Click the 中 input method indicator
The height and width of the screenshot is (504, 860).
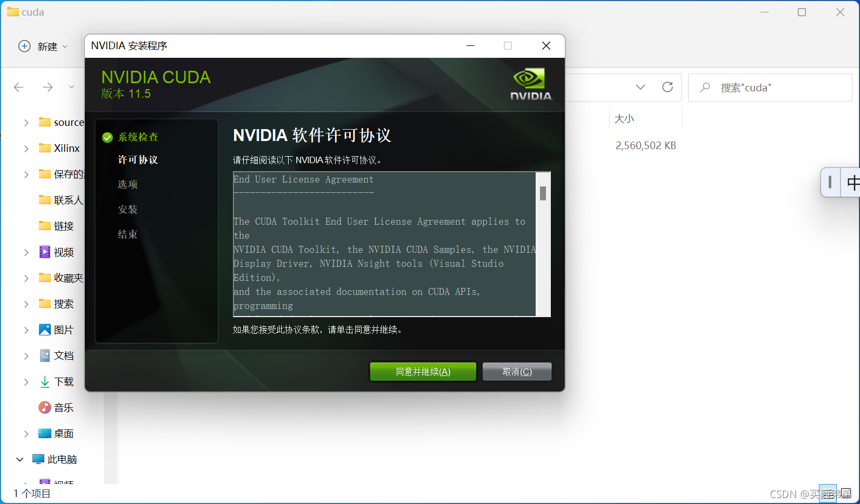tap(853, 183)
